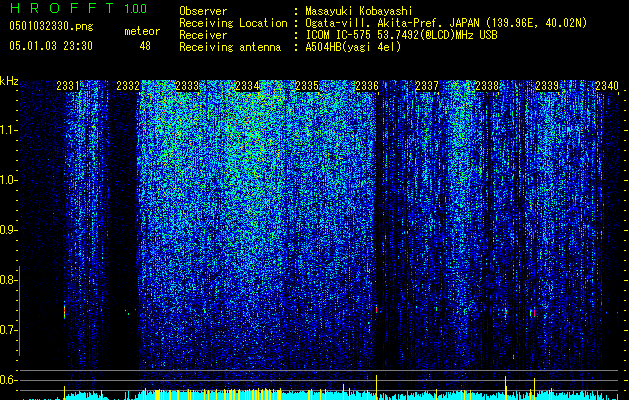Click the time marker 2340
629x400 pixels.
click(x=607, y=86)
